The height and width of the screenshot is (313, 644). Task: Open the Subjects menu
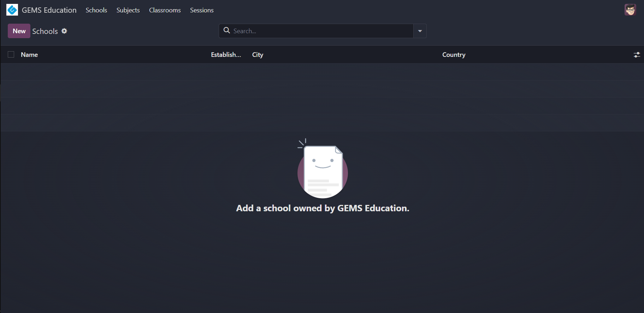click(x=128, y=10)
